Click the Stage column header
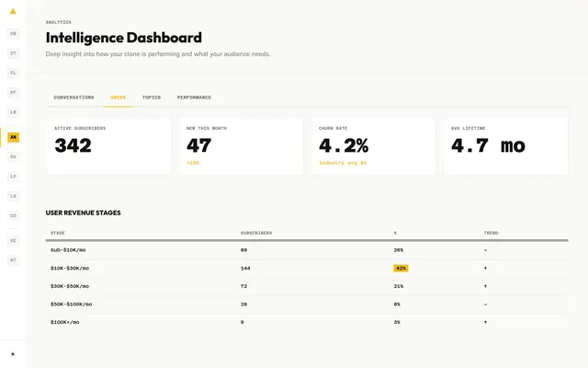Viewport: 588px width, 368px height. [x=58, y=233]
